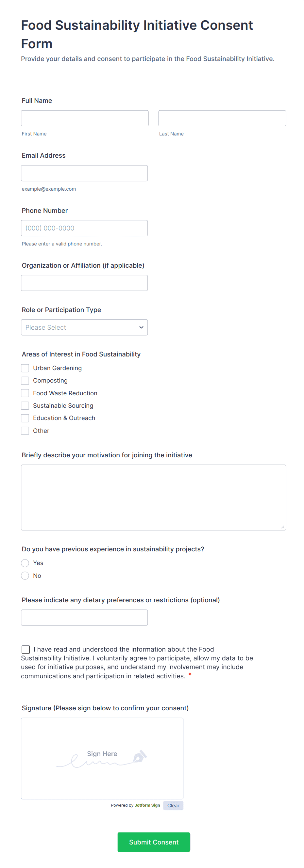This screenshot has height=868, width=304.
Task: Clear the signature field
Action: click(173, 805)
